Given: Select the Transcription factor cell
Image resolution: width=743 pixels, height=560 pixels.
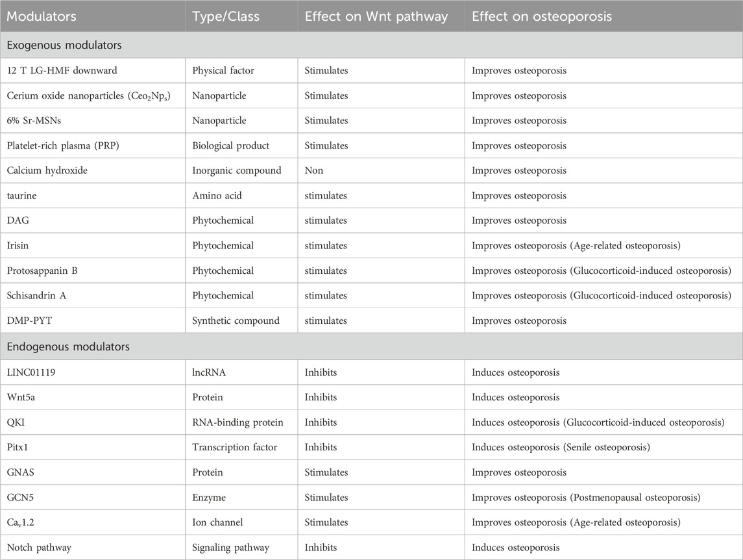Looking at the screenshot, I should click(x=230, y=447).
